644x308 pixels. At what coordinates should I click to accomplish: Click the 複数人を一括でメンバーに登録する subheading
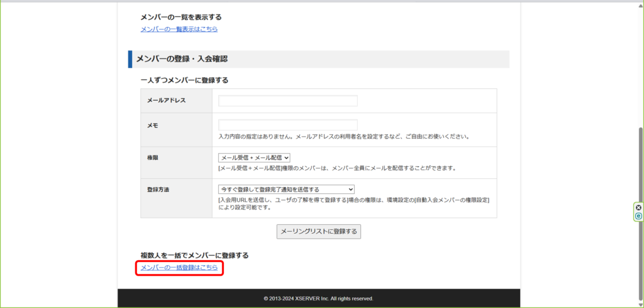[194, 255]
